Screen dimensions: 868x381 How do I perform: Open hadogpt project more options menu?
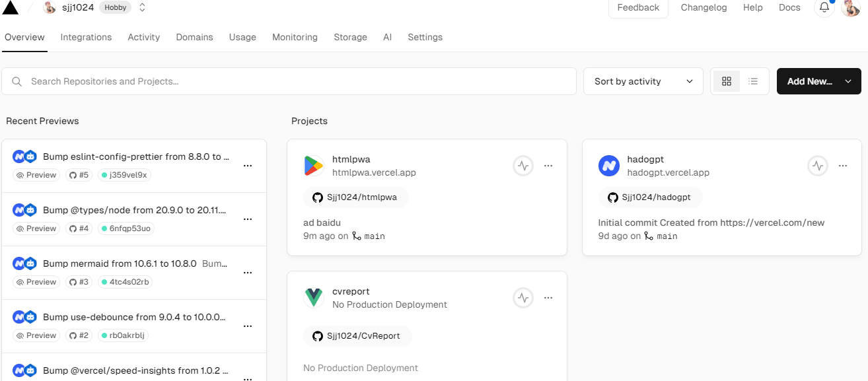pos(843,166)
